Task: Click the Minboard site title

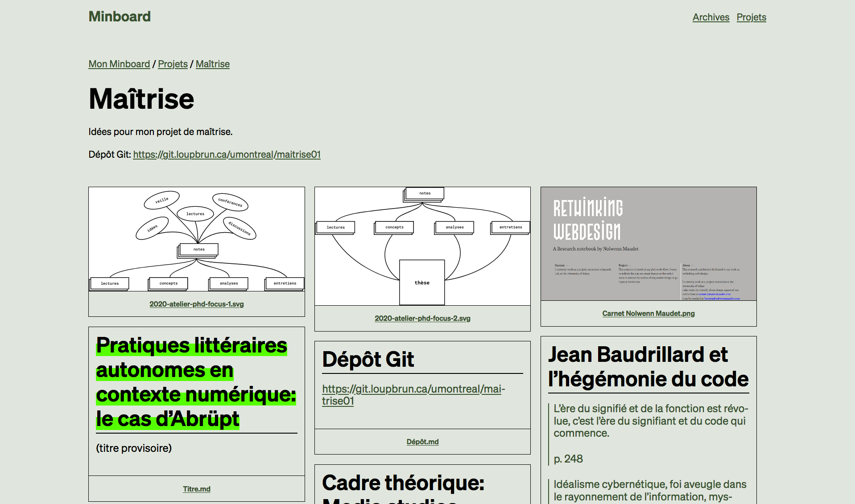Action: point(120,16)
